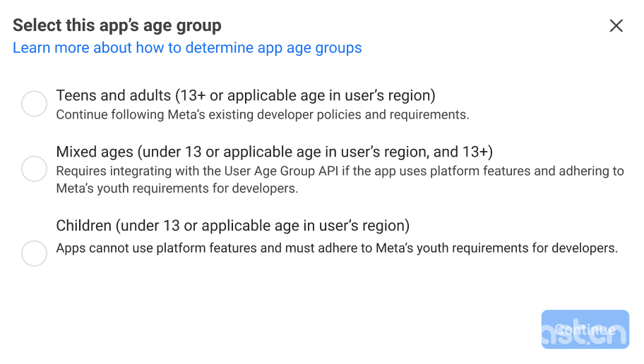Click the 'Teens and adults (13+…)' option label
This screenshot has height=364, width=644.
click(x=246, y=96)
